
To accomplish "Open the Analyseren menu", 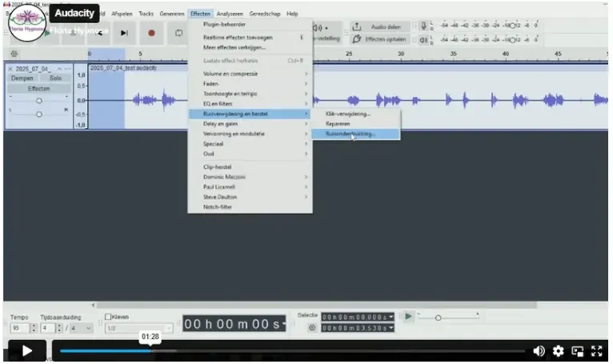I will (x=230, y=14).
